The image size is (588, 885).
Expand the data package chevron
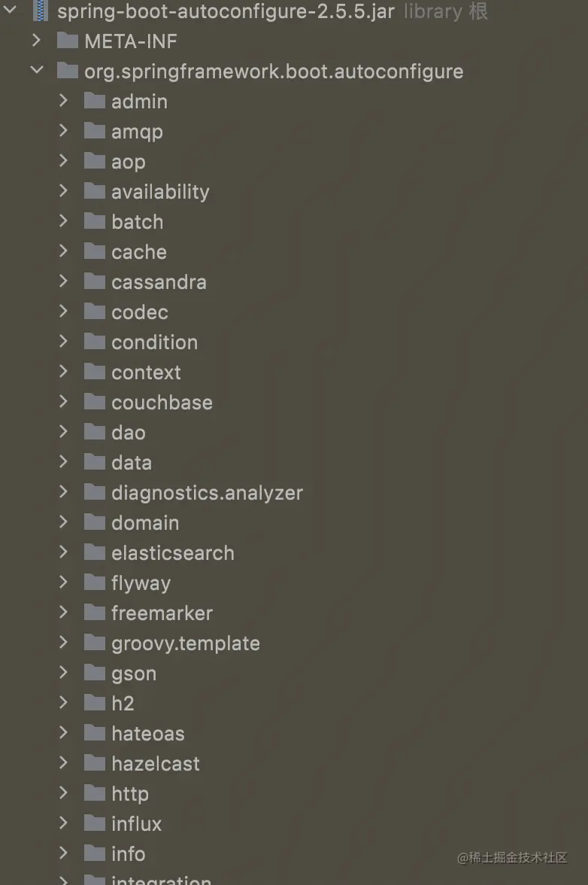pyautogui.click(x=63, y=462)
